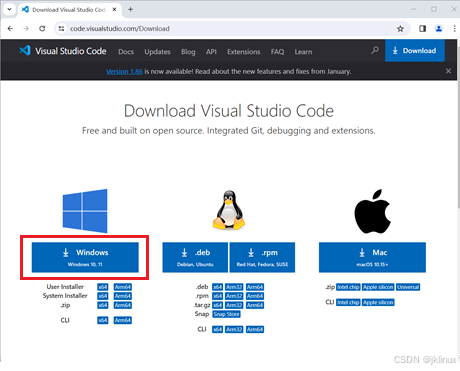Select Linux .deb Arm32 badge
The width and height of the screenshot is (460, 371).
pyautogui.click(x=234, y=287)
